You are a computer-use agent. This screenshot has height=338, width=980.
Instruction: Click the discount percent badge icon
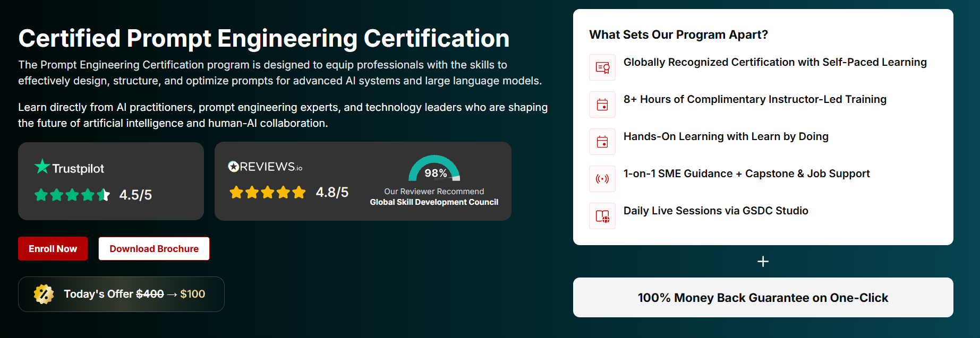[x=44, y=294]
